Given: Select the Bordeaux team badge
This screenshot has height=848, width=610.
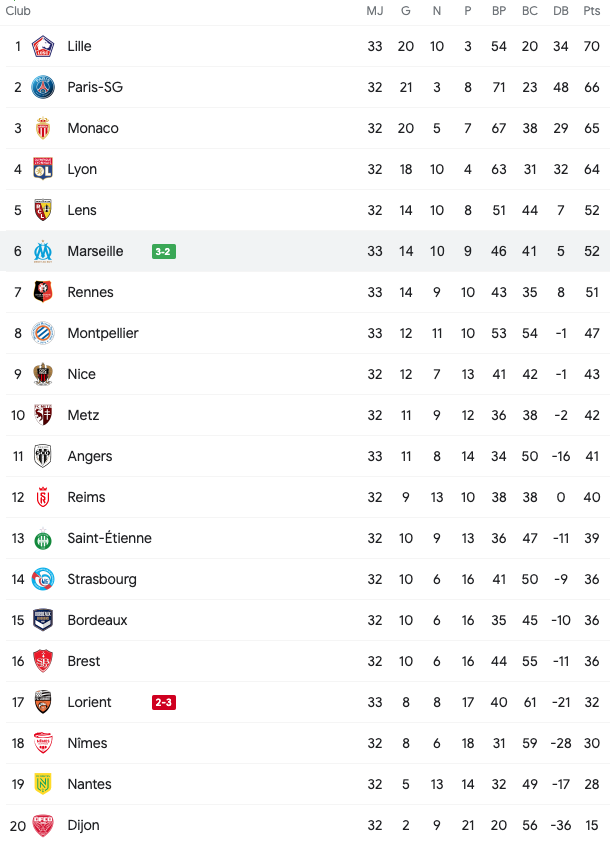Looking at the screenshot, I should click(43, 620).
